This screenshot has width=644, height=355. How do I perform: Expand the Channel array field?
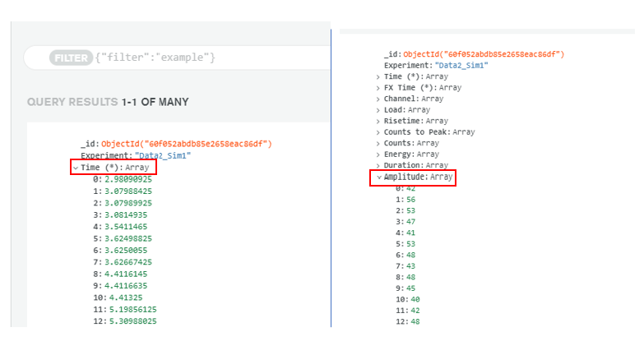click(378, 99)
